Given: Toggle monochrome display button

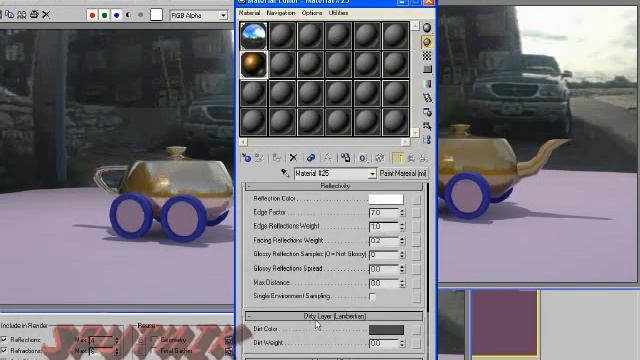Looking at the screenshot, I should 141,15.
